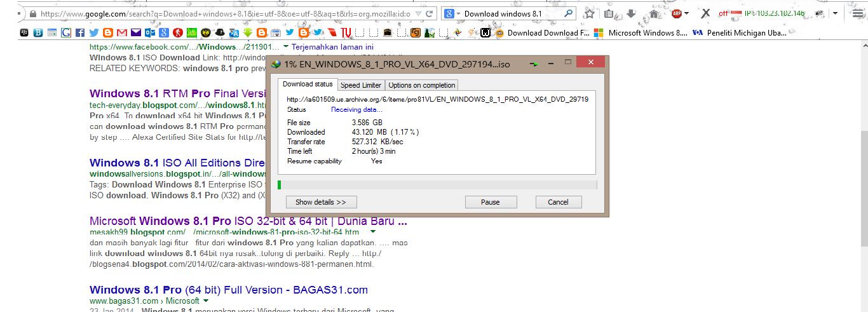This screenshot has height=312, width=868.
Task: Open the BlackBerry bookmark icon
Action: click(24, 32)
